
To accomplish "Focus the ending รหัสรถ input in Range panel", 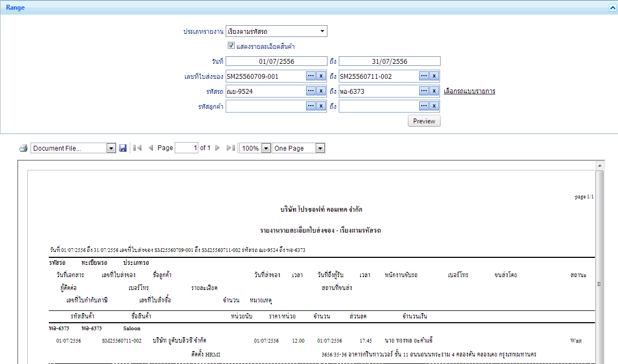I will [379, 91].
